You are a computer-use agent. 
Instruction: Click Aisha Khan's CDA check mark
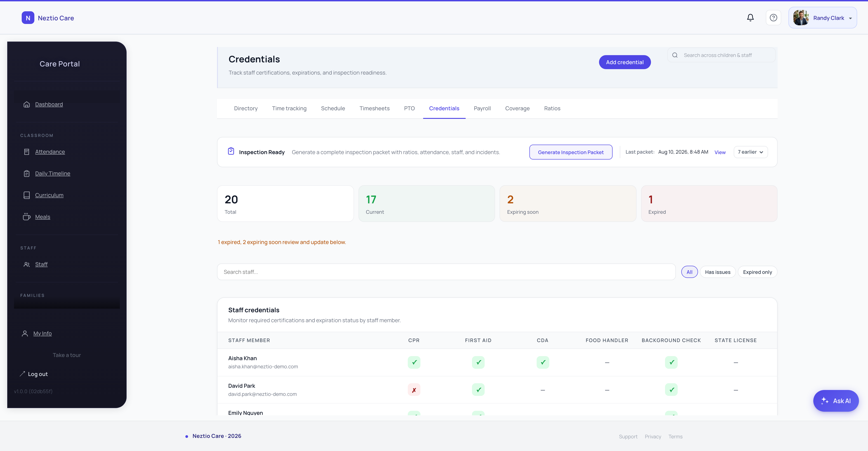coord(542,362)
